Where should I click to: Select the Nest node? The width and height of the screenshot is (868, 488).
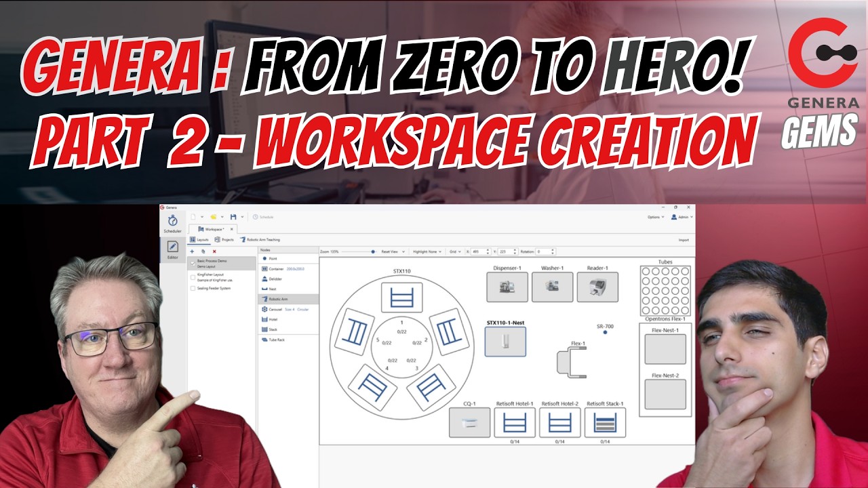tap(288, 289)
